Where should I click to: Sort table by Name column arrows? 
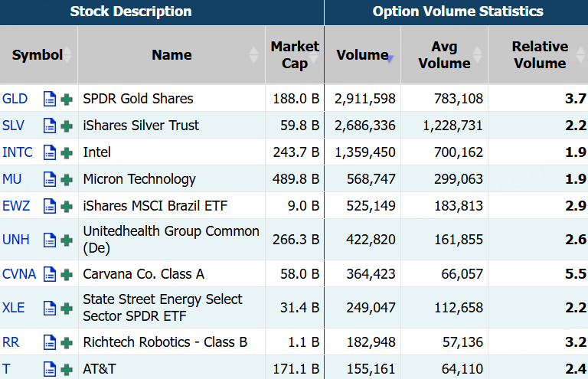coord(255,55)
